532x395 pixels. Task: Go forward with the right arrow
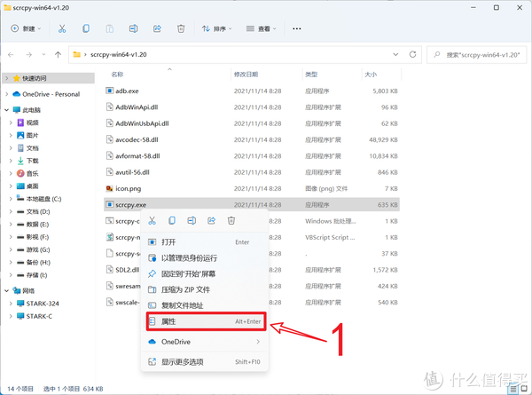[29, 55]
